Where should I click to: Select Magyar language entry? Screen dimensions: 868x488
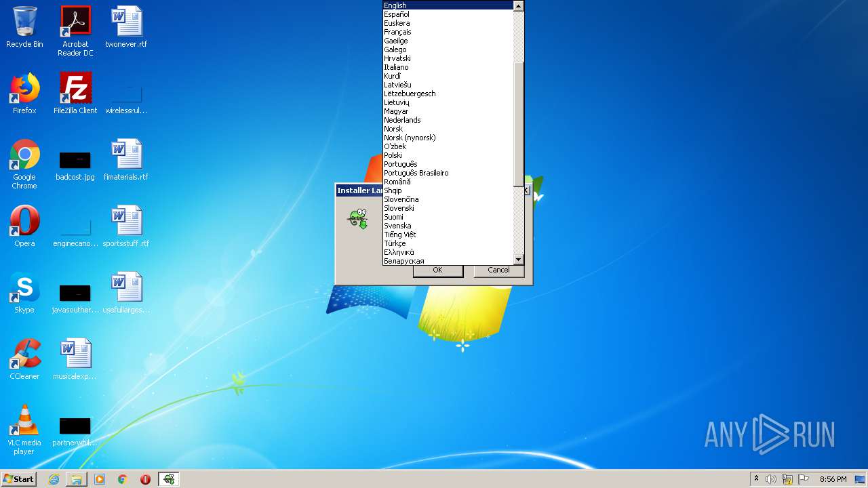coord(448,111)
